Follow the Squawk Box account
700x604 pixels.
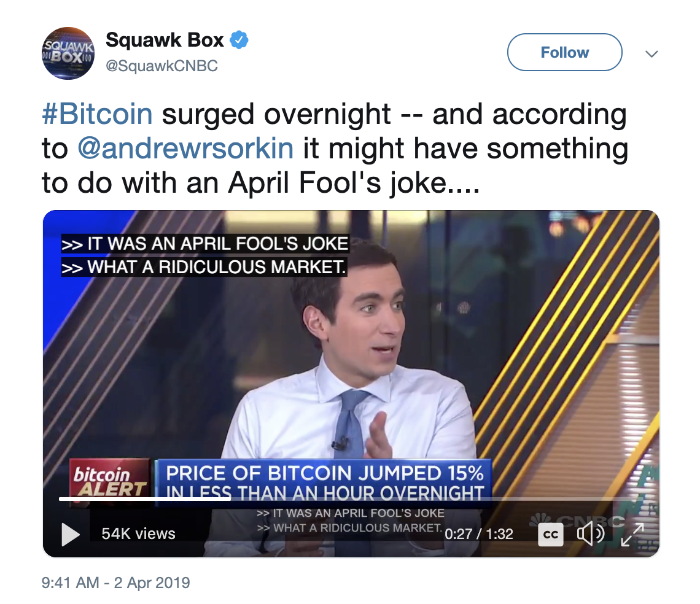(x=565, y=52)
